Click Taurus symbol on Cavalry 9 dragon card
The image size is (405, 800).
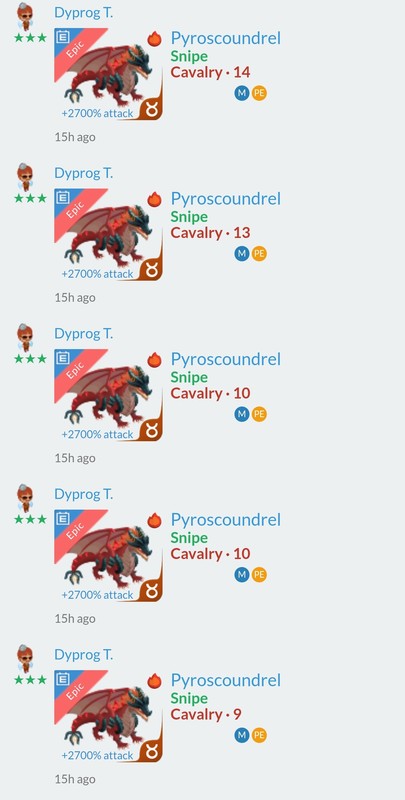coord(152,751)
